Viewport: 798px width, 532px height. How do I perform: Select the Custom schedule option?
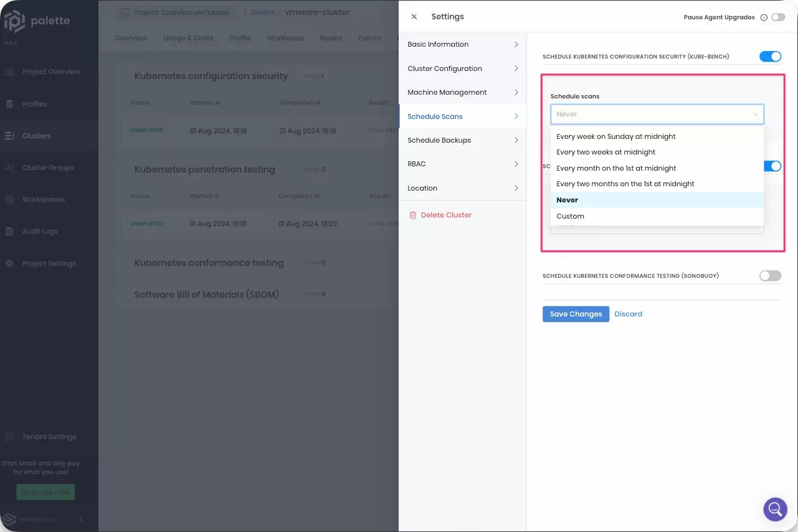click(x=570, y=216)
